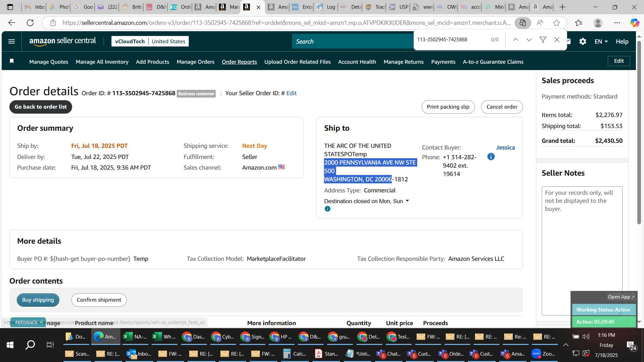Click the info icon under Destination closed
Viewport: 644px width, 362px height.
pos(327,209)
